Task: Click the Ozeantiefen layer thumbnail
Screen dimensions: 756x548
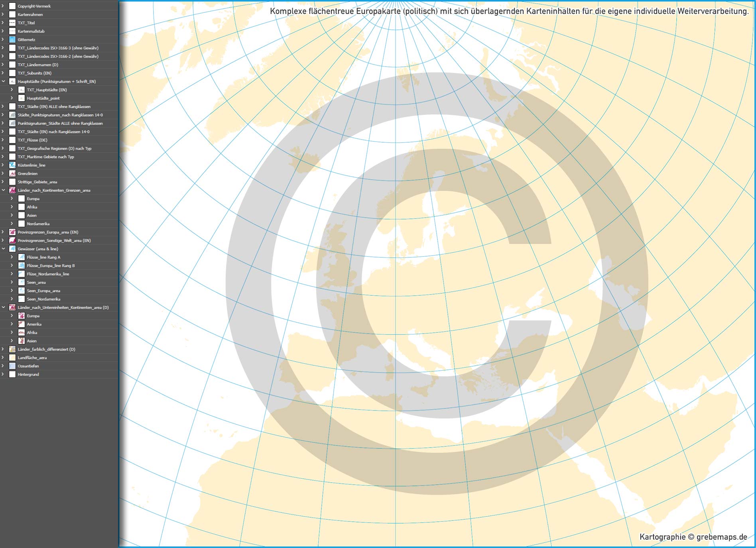Action: click(12, 366)
